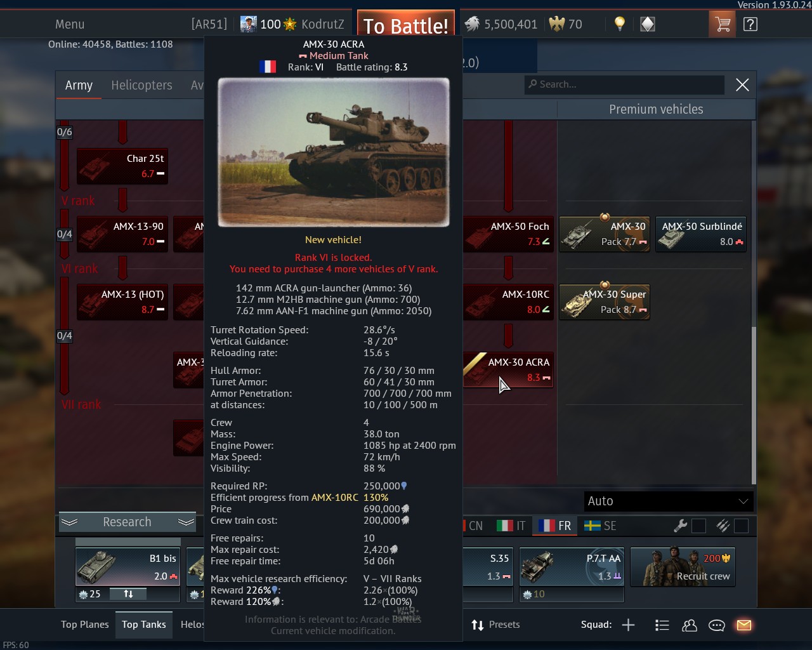Enable the auto-refill ammo checkbox
The width and height of the screenshot is (812, 650).
click(741, 526)
